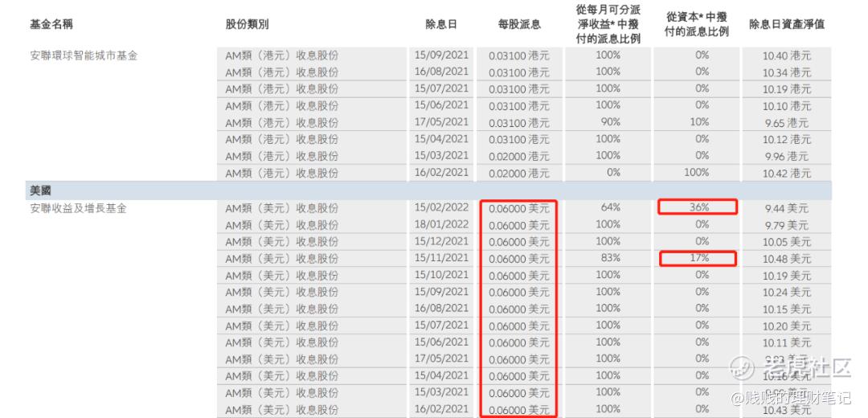Screen dimensions: 868x418
Task: Click 0.02000 港元 dividend in 9.96 港元 row
Action: (x=519, y=156)
